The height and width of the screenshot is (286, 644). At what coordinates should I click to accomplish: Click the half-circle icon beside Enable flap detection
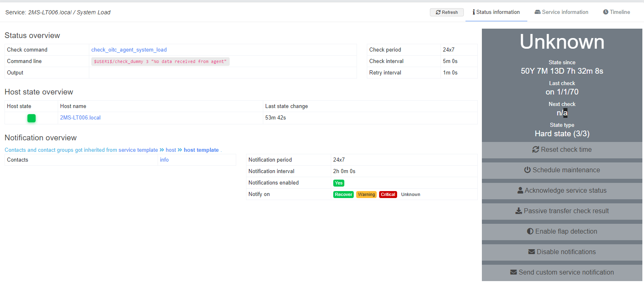click(x=530, y=232)
